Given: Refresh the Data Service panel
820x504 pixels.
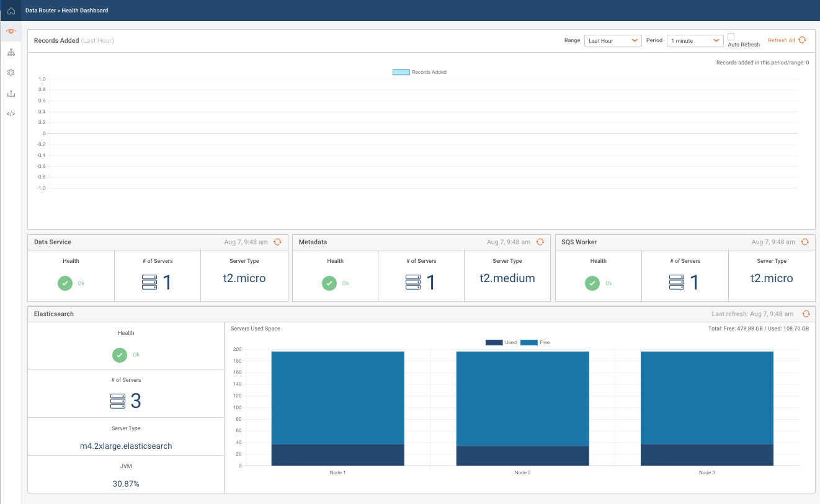Looking at the screenshot, I should click(277, 242).
